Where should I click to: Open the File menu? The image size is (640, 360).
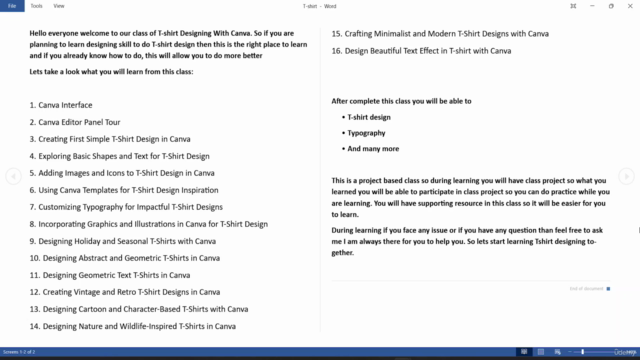click(12, 6)
